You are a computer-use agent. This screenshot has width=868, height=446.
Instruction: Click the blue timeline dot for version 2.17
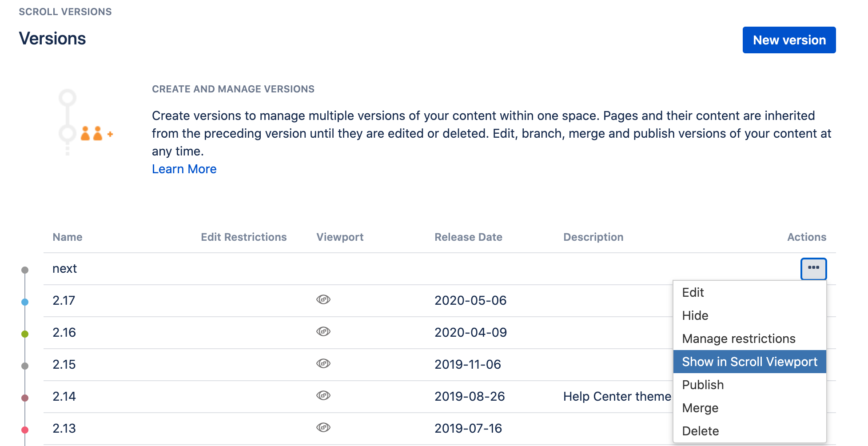click(25, 302)
